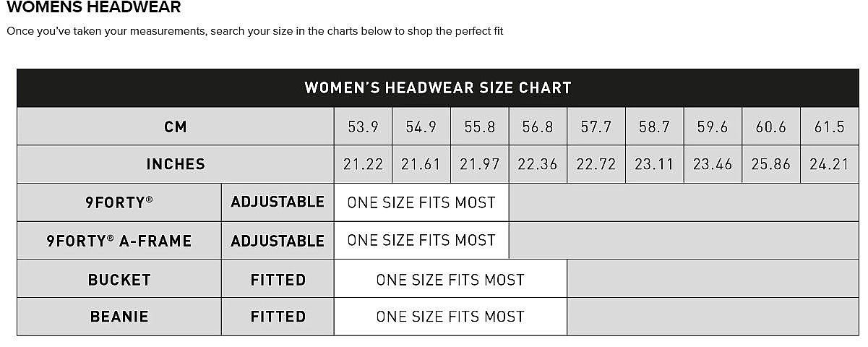Click the 25.86 inches cell

pos(770,164)
